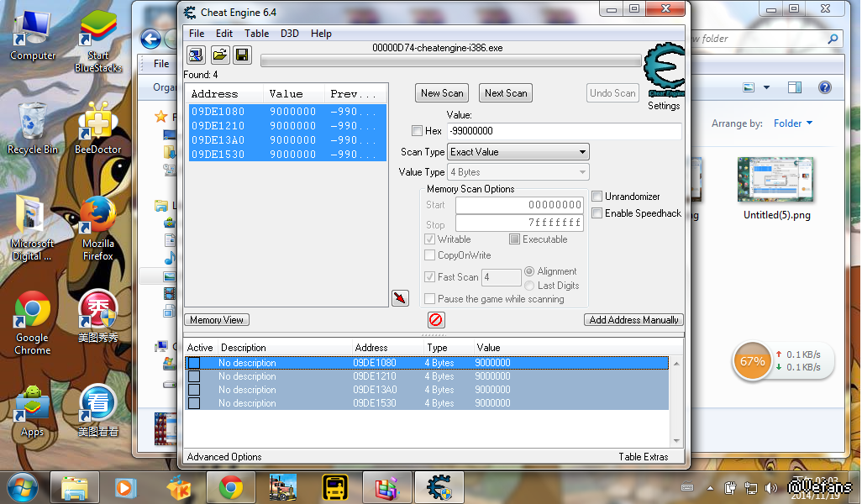This screenshot has width=862, height=504.
Task: Toggle the Explorer preview pane icon
Action: point(795,87)
